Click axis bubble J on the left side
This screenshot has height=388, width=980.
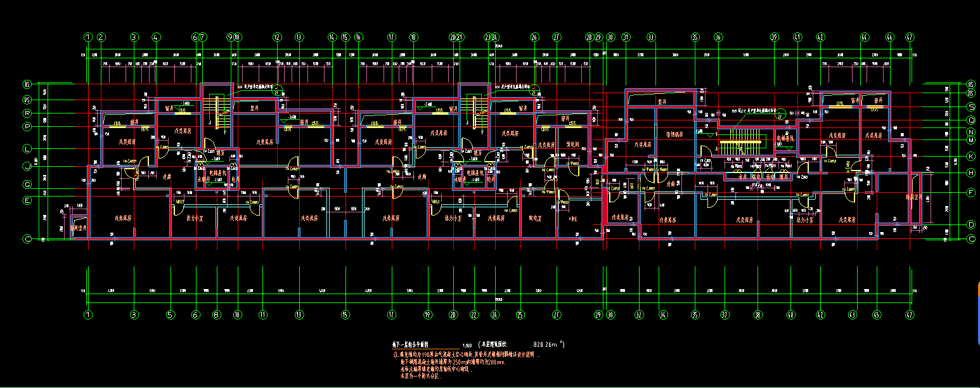point(27,167)
